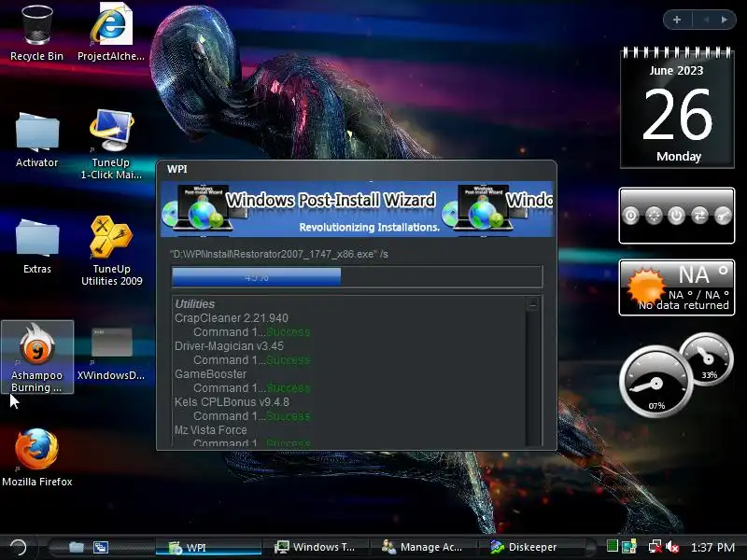This screenshot has height=560, width=747.
Task: Click the muted volume tray icon
Action: coord(673,547)
